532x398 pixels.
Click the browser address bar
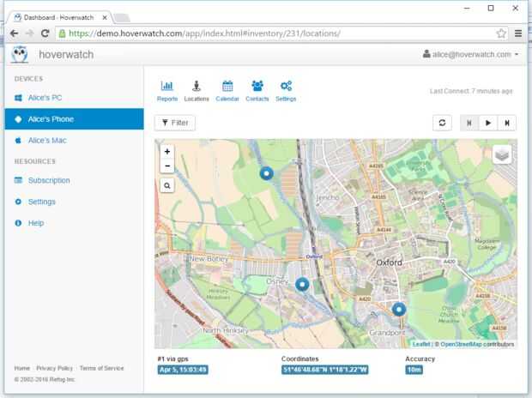281,33
